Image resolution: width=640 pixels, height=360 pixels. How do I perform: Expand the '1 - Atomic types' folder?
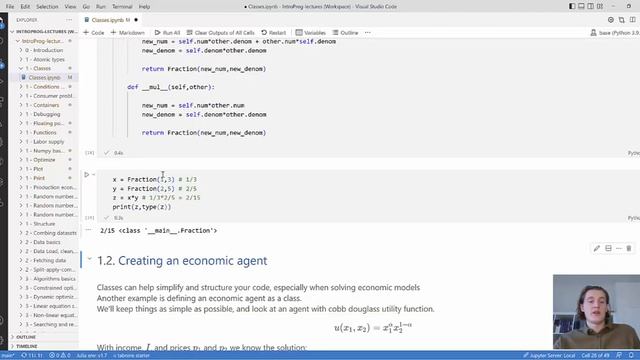(x=44, y=59)
